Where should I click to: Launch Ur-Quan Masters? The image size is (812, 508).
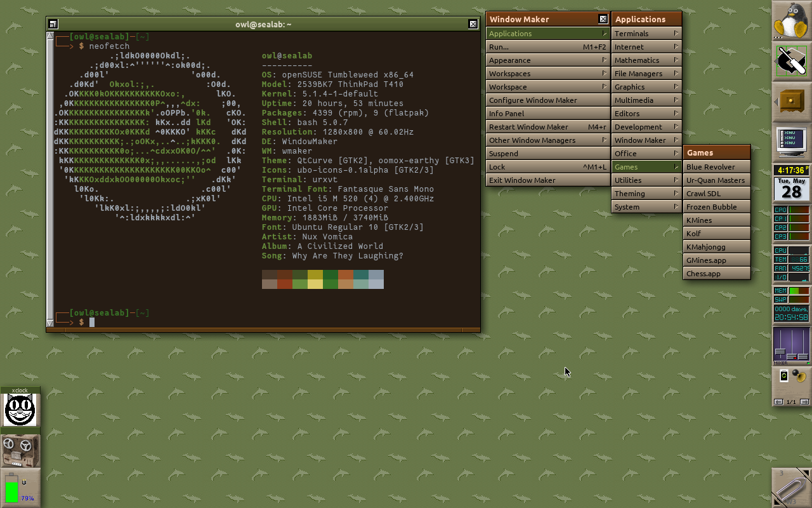coord(717,180)
